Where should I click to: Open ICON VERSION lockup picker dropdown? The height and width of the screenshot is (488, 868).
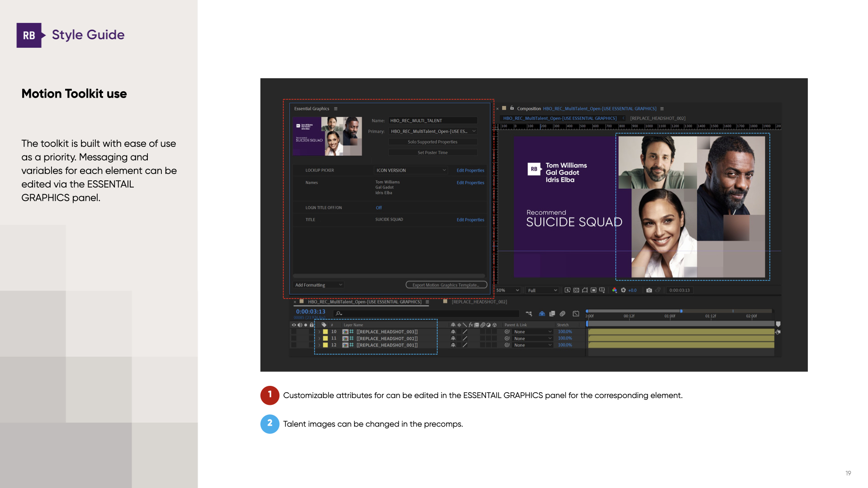click(x=411, y=170)
